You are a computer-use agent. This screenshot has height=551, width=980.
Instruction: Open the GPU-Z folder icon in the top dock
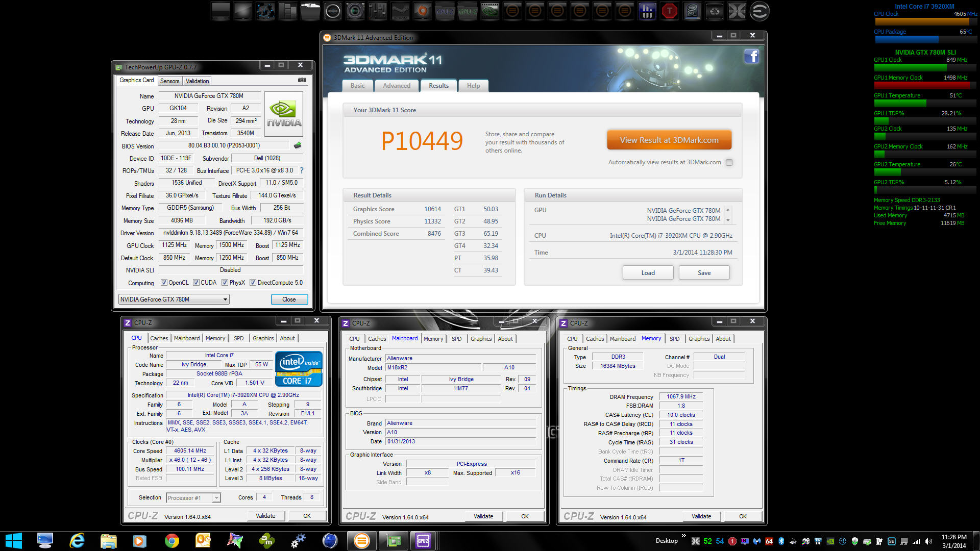(467, 11)
